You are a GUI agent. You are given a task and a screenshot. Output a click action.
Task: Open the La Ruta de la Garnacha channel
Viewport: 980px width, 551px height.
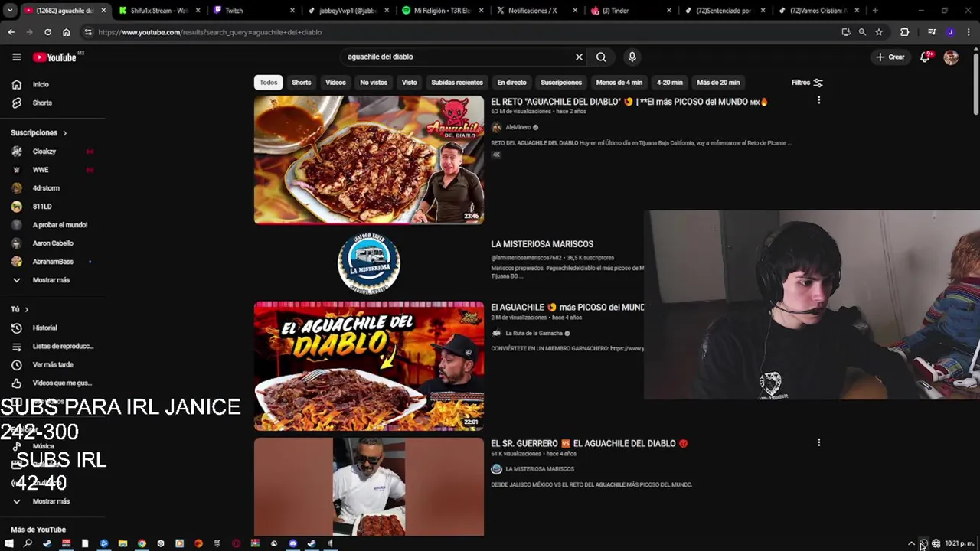click(534, 333)
